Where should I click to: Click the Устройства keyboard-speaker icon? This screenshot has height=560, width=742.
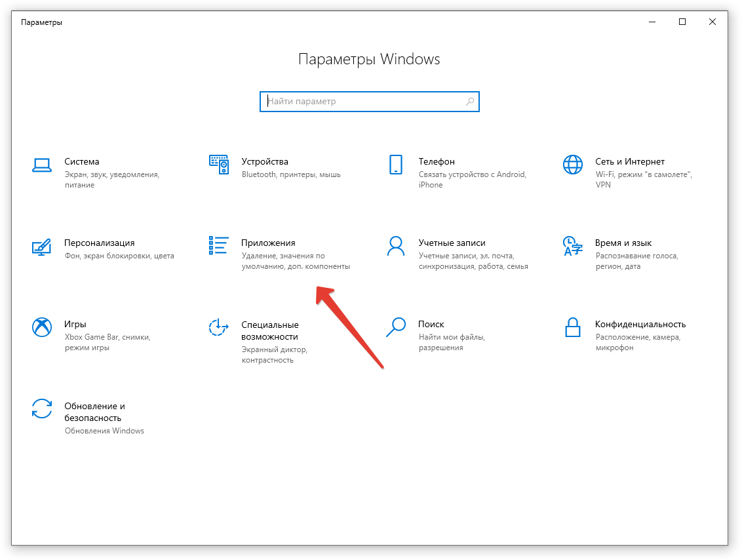219,164
